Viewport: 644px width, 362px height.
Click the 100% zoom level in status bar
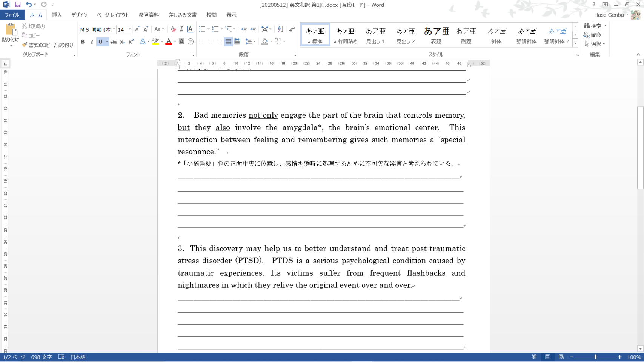(634, 357)
